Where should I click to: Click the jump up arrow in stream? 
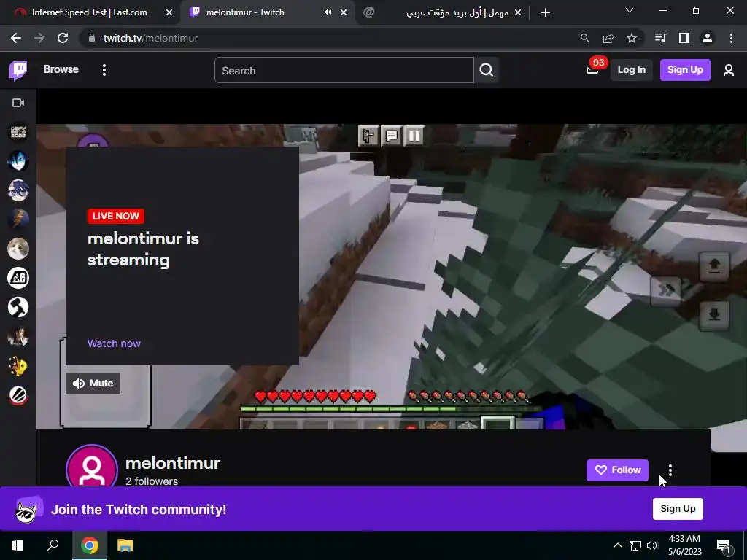[713, 266]
